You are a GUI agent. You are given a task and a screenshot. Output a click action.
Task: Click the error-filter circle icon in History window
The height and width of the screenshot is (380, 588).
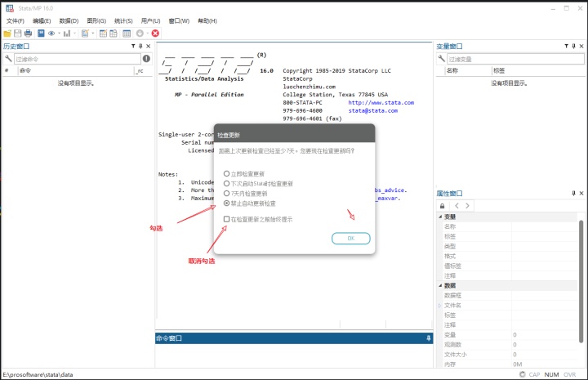pos(146,59)
